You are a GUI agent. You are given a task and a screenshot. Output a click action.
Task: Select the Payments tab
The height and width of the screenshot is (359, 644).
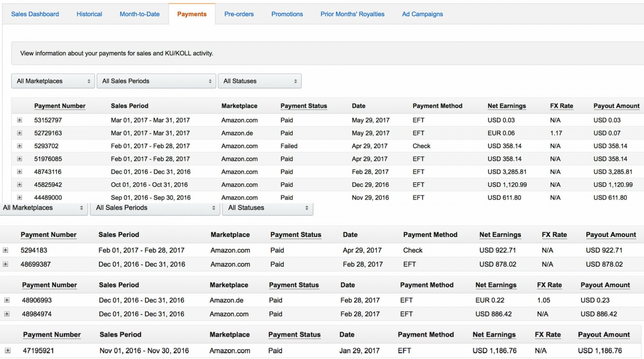pyautogui.click(x=192, y=14)
